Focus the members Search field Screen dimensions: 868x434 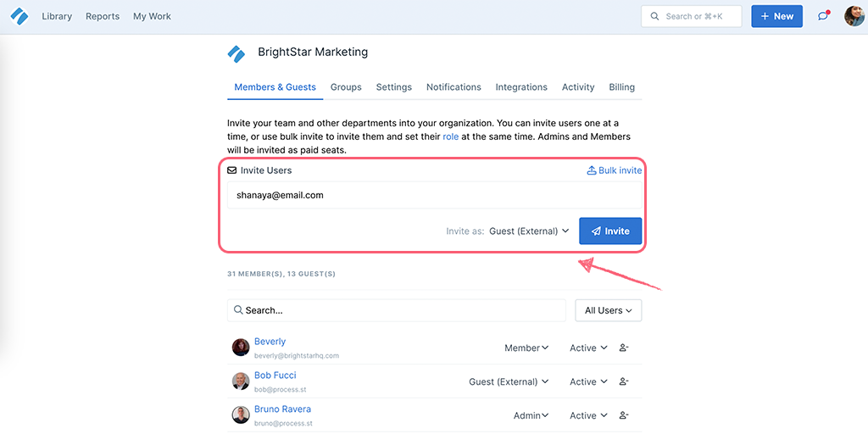coord(397,310)
